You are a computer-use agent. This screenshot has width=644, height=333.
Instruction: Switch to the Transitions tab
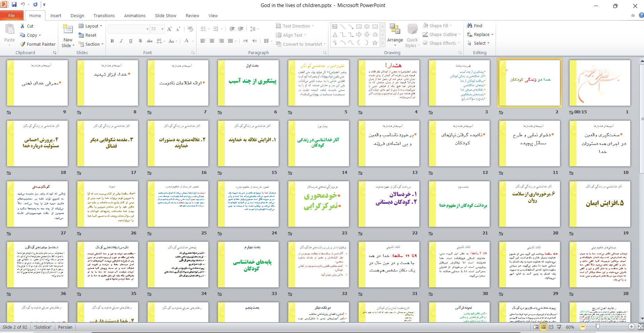click(x=104, y=15)
